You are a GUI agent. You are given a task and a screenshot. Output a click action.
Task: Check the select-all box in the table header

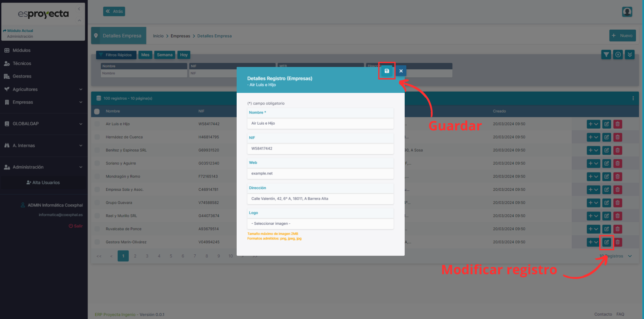click(97, 111)
